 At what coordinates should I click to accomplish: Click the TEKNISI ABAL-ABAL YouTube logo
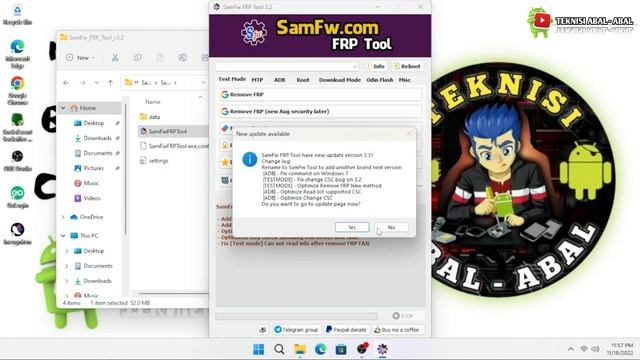tap(542, 21)
